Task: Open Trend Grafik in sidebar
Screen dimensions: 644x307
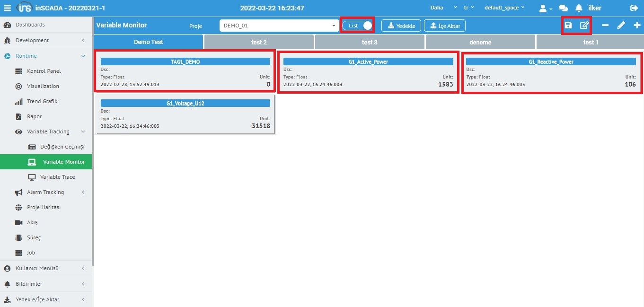Action: 42,101
